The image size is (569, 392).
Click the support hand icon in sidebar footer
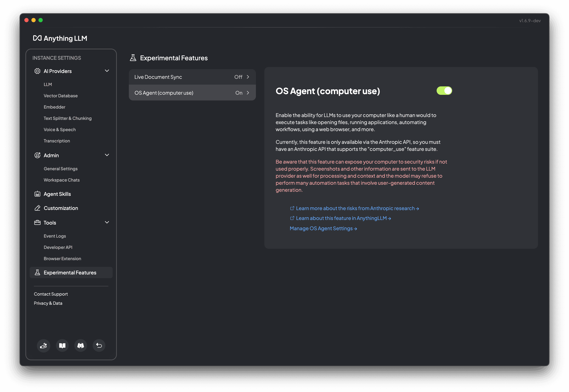tap(44, 346)
